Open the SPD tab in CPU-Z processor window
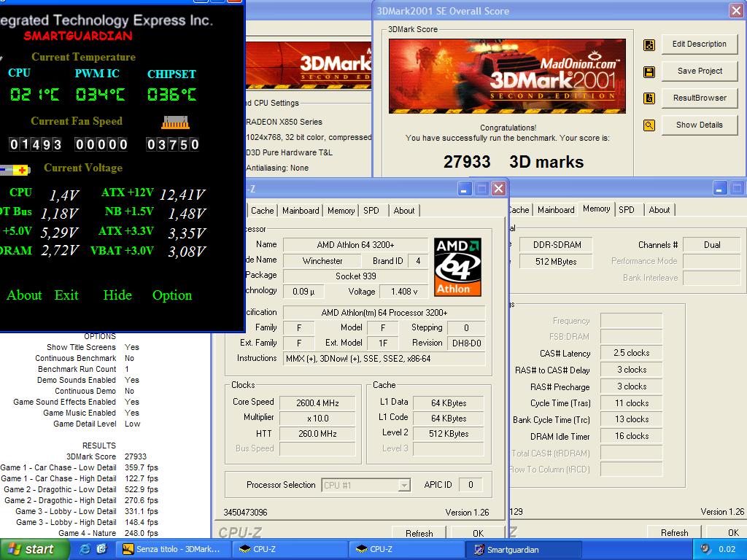 (x=371, y=211)
